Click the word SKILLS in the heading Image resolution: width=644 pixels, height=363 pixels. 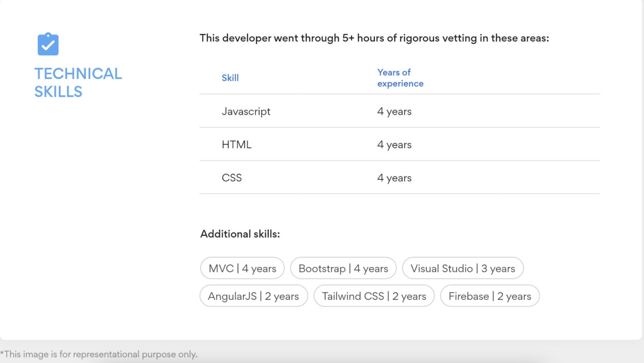point(58,92)
